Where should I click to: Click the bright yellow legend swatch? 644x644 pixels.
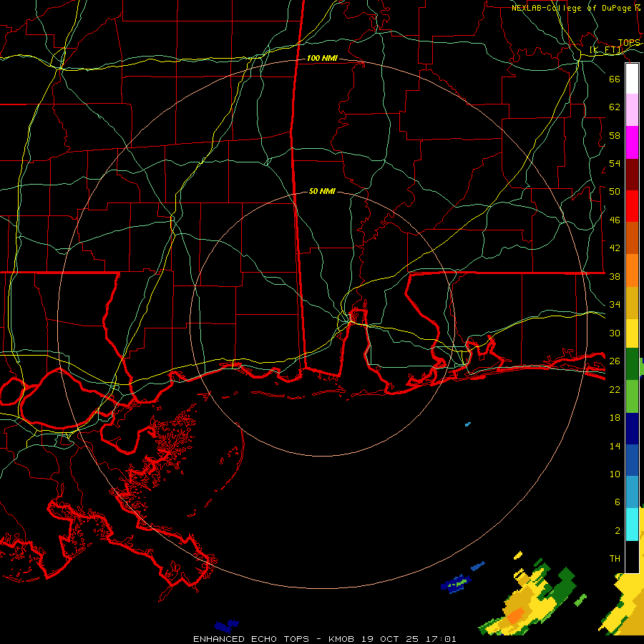pos(632,333)
